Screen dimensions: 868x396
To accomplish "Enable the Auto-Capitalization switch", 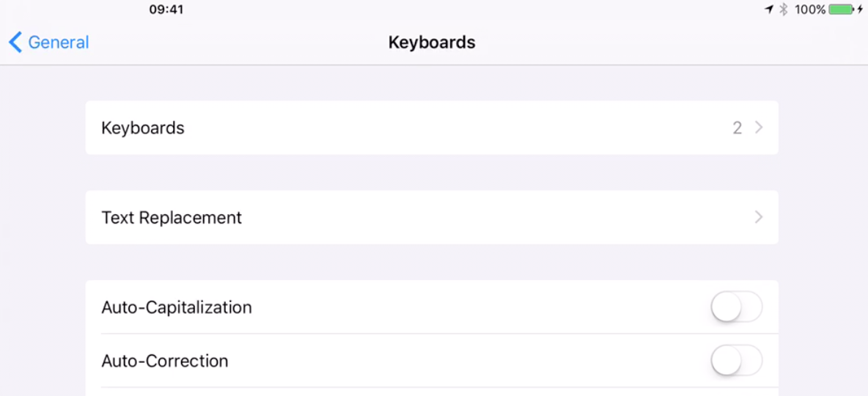I will tap(736, 307).
